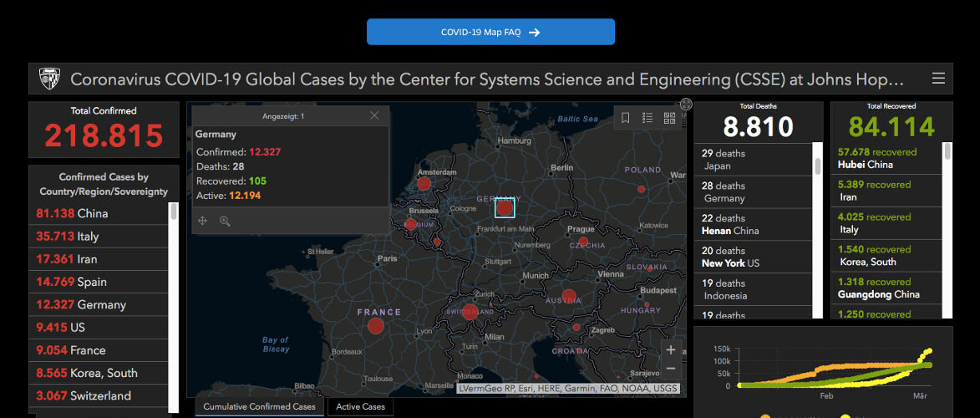Click the Total Recovered 84.114 figure
980x418 pixels.
[891, 127]
